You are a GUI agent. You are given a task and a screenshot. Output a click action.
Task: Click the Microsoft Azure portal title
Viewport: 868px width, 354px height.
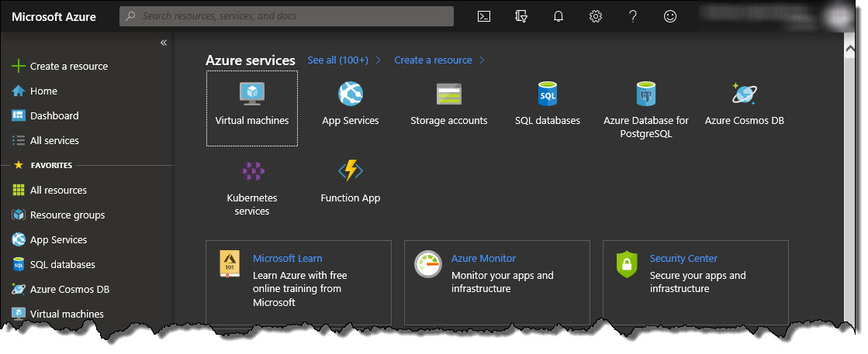pyautogui.click(x=54, y=16)
